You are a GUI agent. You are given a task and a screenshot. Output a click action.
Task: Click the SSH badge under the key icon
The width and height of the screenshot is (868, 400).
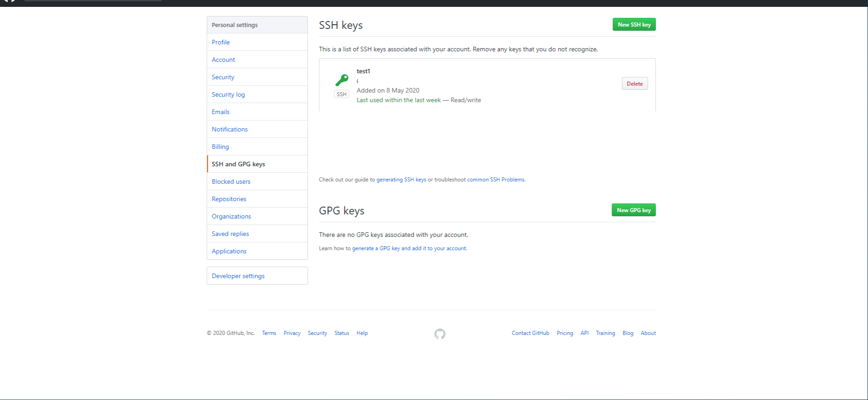pos(342,94)
